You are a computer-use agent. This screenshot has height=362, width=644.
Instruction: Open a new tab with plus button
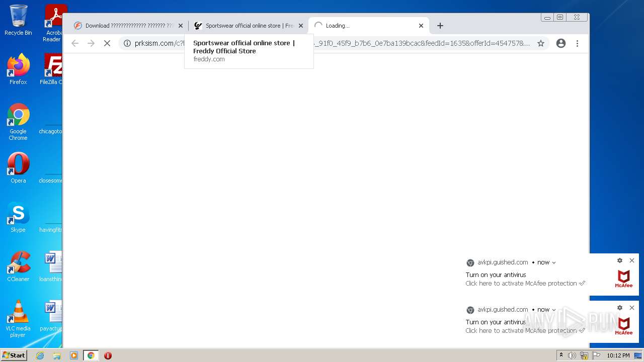tap(440, 26)
